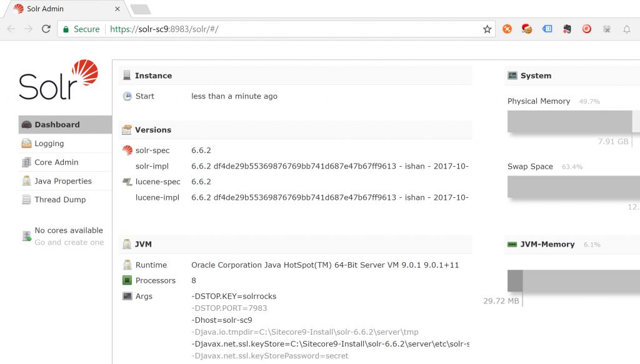Click the keyStorePassword=secret argument
This screenshot has height=364, width=640.
[270, 356]
